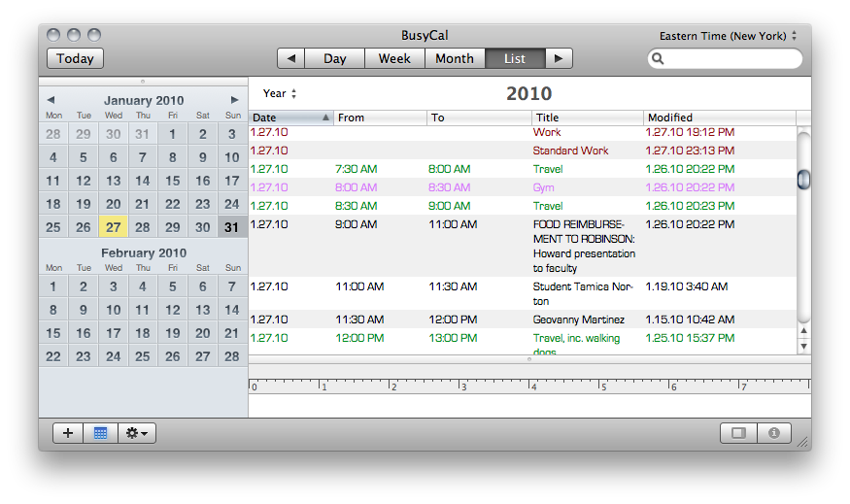Toggle the sidebar panel icon
This screenshot has height=504, width=850.
pyautogui.click(x=738, y=433)
